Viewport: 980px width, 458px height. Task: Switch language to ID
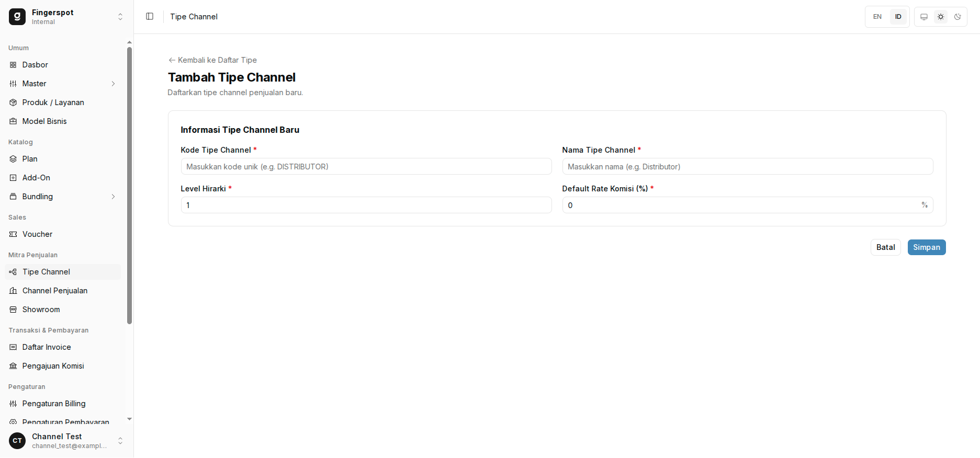tap(898, 17)
